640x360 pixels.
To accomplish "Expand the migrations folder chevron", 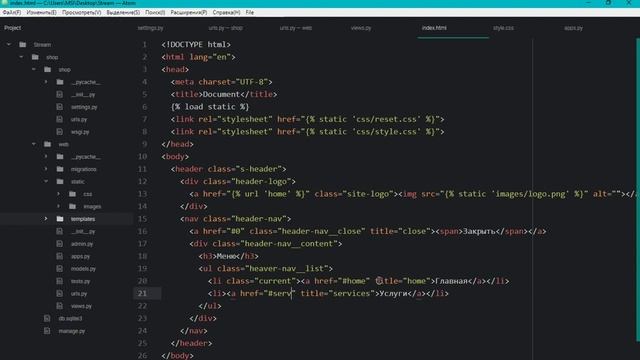I will click(46, 169).
